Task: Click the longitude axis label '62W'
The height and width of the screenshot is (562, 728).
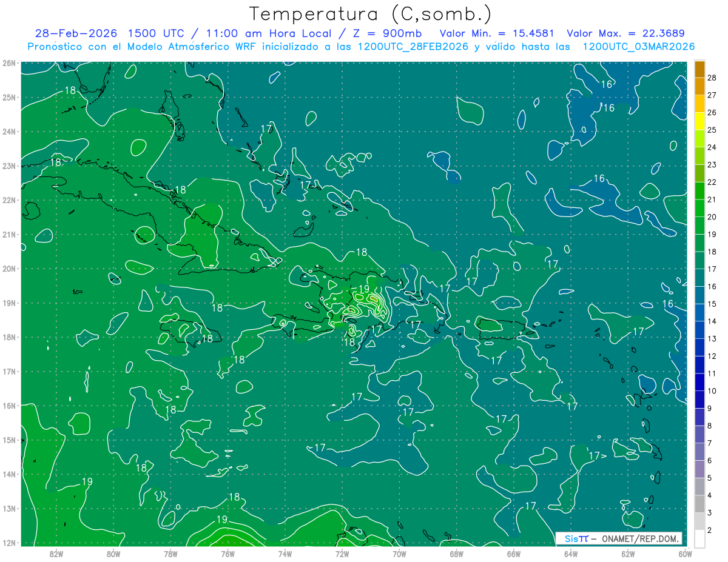Action: [629, 553]
